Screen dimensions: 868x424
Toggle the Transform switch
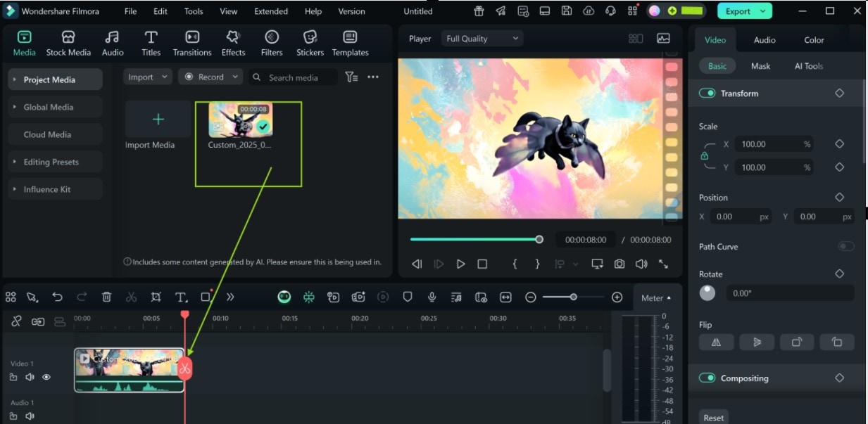tap(707, 94)
